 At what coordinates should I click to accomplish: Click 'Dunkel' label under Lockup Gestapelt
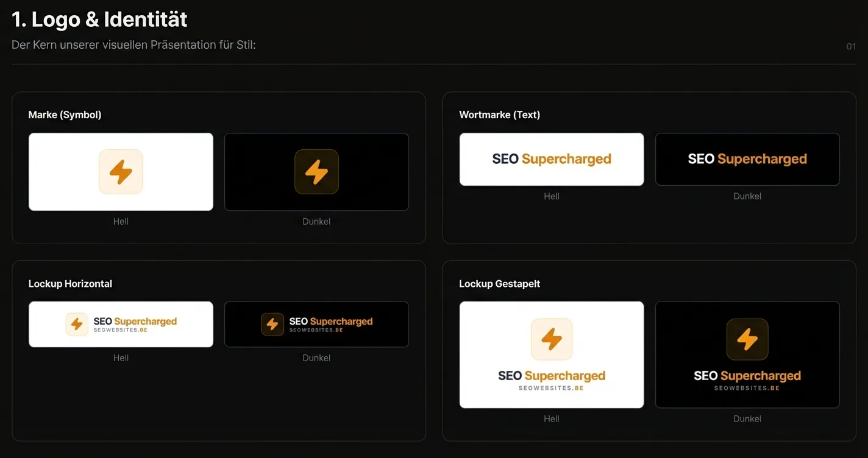point(747,418)
